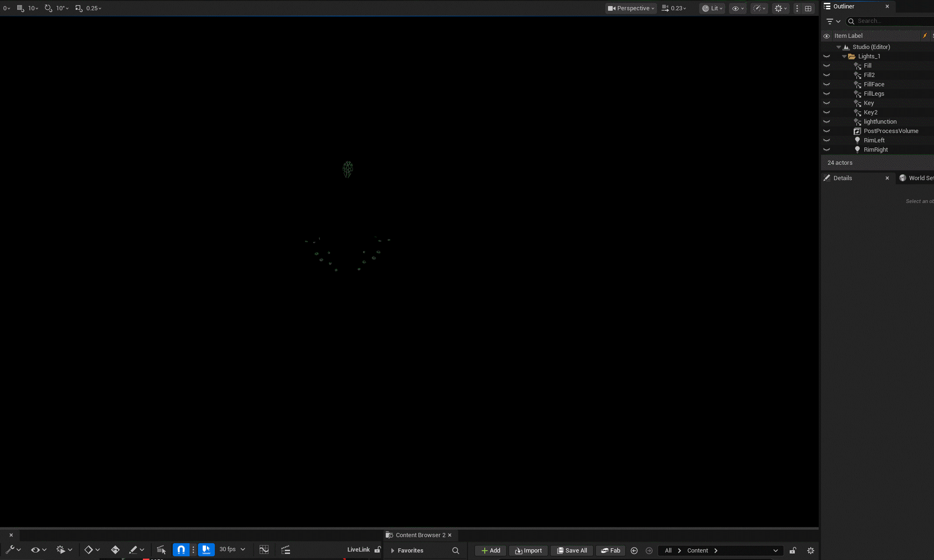Close the Details tab
Image resolution: width=934 pixels, height=560 pixels.
(887, 178)
